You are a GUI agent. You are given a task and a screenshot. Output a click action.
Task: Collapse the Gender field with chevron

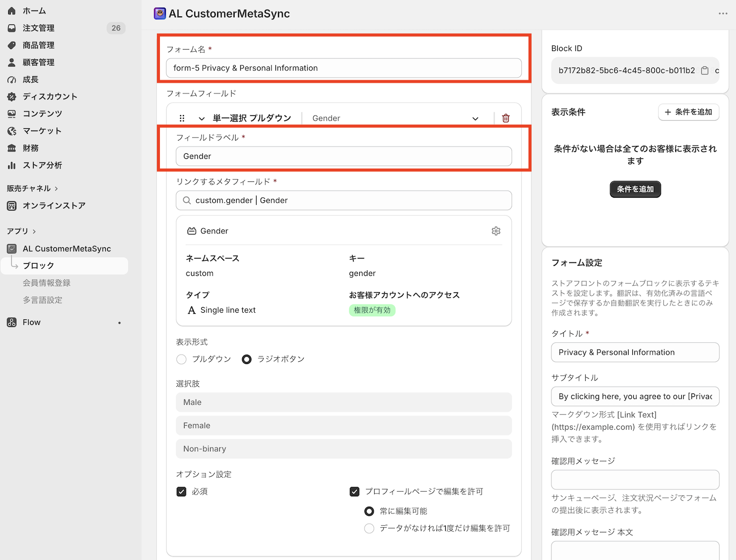point(201,118)
